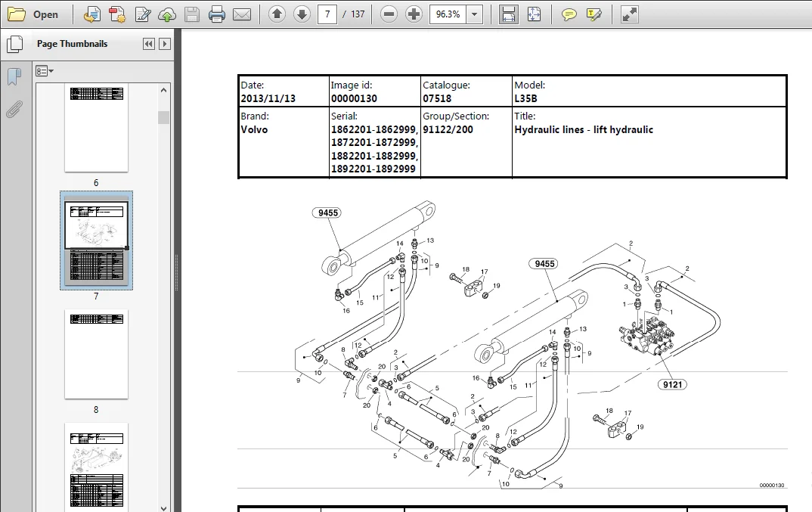Select the partially visible page 9 thumbnail
The height and width of the screenshot is (512, 812).
[96, 467]
